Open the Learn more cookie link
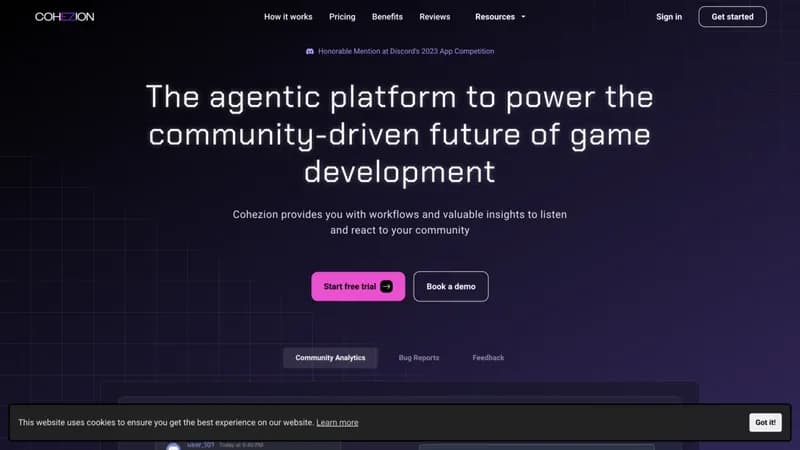This screenshot has width=800, height=450. tap(337, 422)
